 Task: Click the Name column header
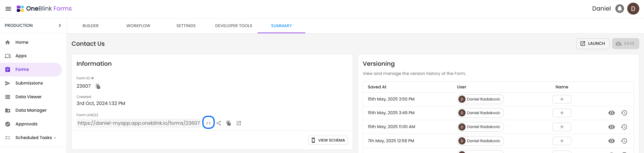pyautogui.click(x=562, y=87)
